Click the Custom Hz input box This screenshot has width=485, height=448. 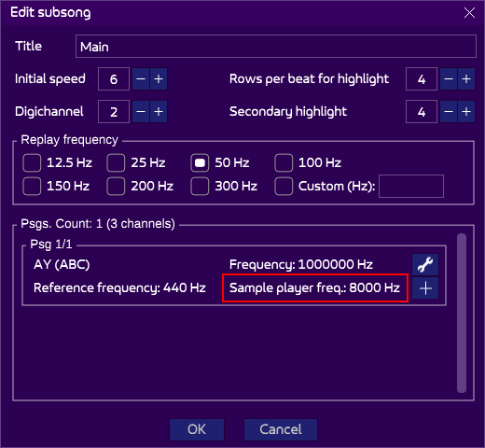point(411,186)
